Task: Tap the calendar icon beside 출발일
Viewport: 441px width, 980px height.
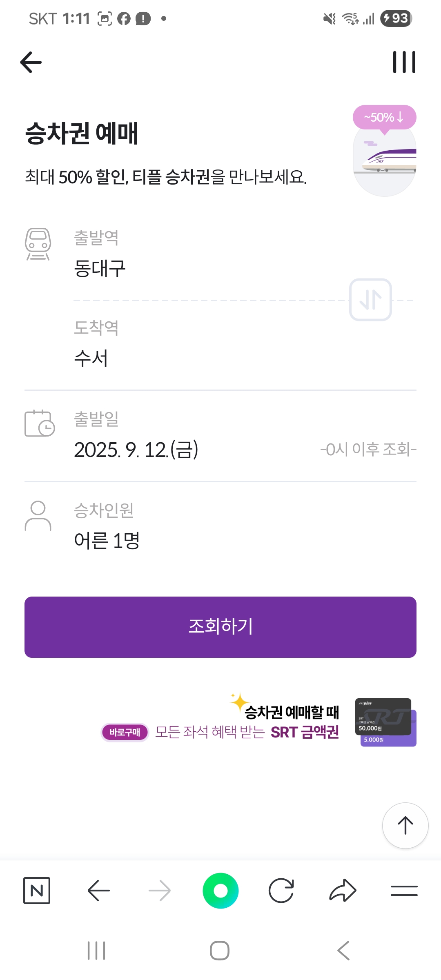Action: coord(40,423)
